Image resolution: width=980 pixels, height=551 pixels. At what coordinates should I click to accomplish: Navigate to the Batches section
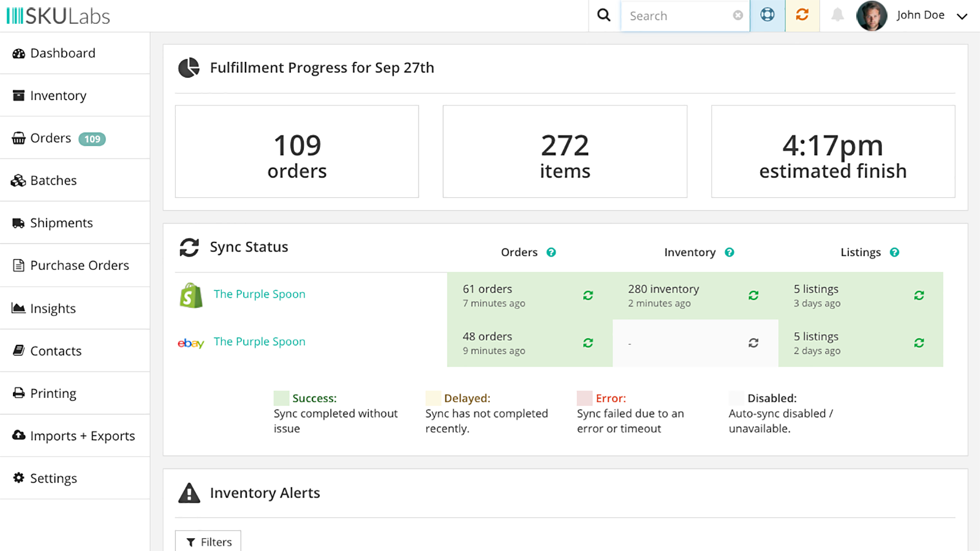pyautogui.click(x=53, y=180)
